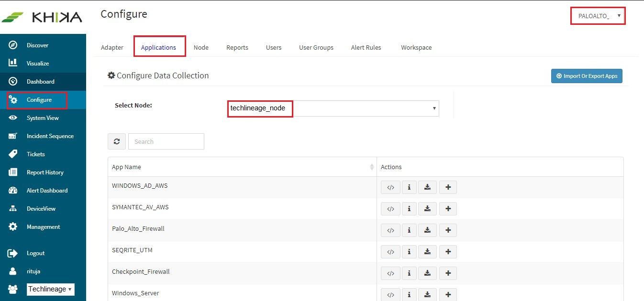Show info for WINDOWS_AD_AWS
Image resolution: width=644 pixels, height=301 pixels.
409,187
